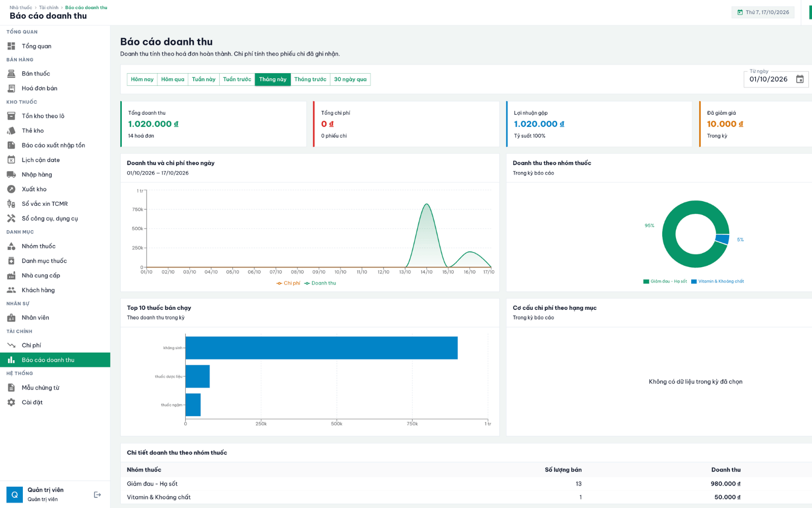812x508 pixels.
Task: Click Nhà cung cấp factory icon
Action: point(11,276)
